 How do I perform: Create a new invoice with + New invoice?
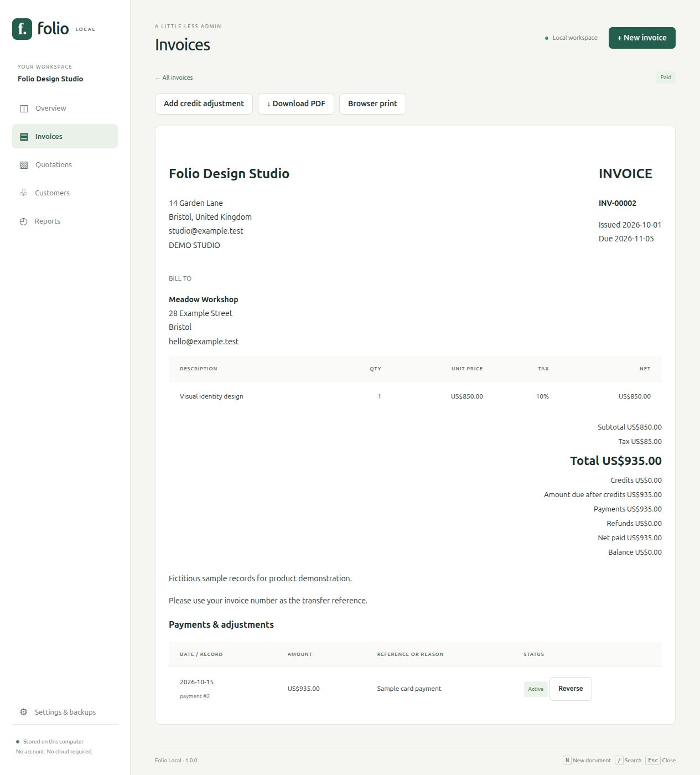click(642, 38)
